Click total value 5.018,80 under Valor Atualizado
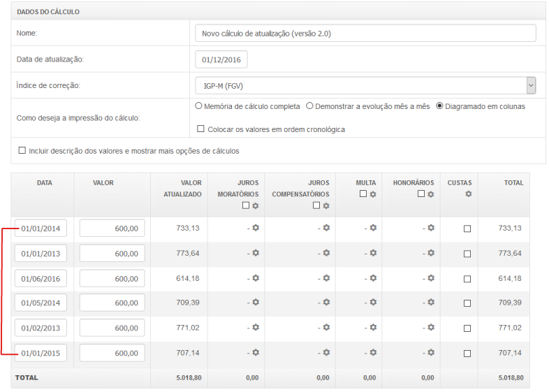 [189, 377]
